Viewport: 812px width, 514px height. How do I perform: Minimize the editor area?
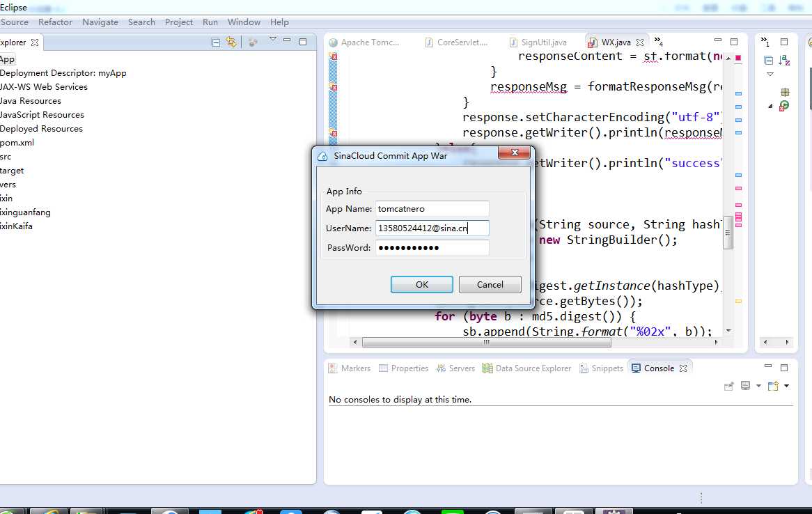(x=718, y=40)
